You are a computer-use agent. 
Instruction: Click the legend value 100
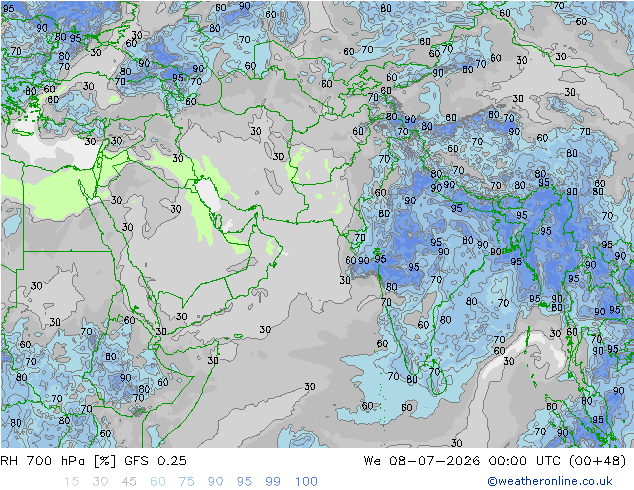[x=306, y=482]
